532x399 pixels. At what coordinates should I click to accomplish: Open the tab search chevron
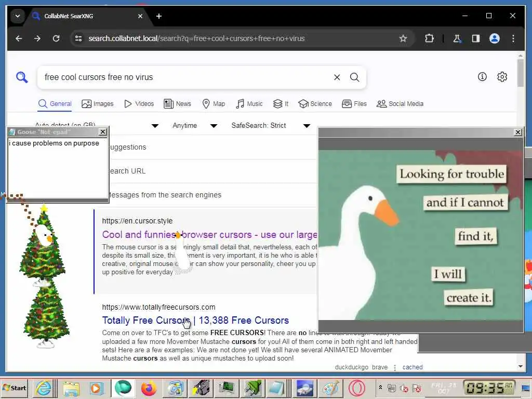pyautogui.click(x=18, y=16)
